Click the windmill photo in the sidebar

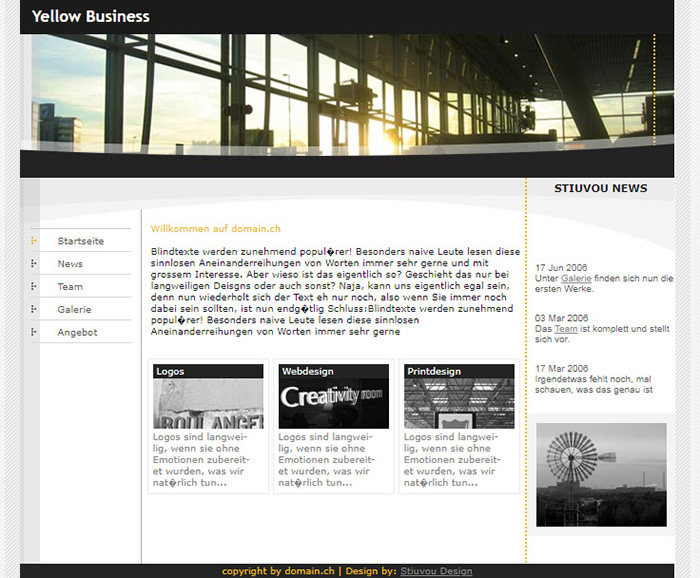point(601,475)
